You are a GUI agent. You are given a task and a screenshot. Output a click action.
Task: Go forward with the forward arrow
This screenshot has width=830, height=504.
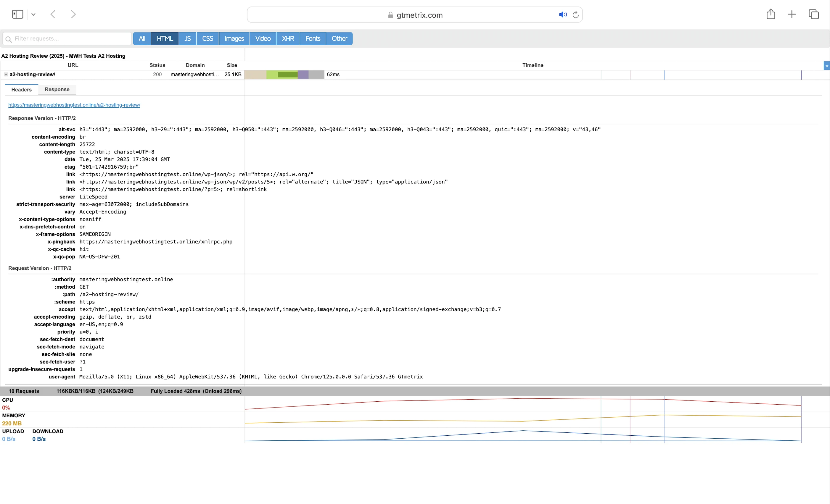point(73,14)
